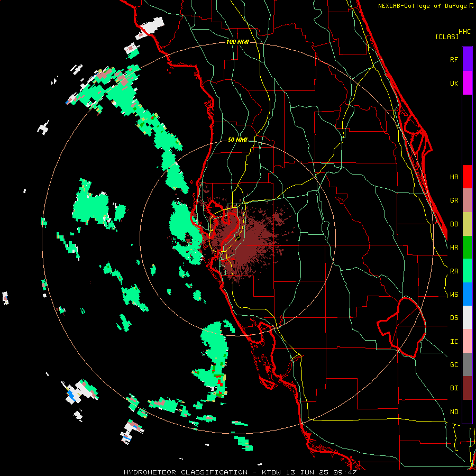Image resolution: width=476 pixels, height=476 pixels.
Task: Click the KTBW station identifier
Action: click(x=271, y=472)
